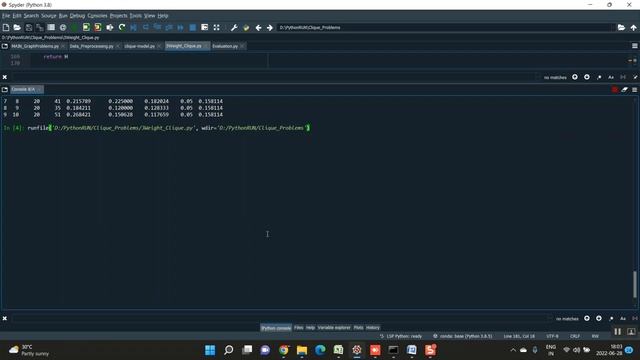Open the Debug menu

(77, 16)
